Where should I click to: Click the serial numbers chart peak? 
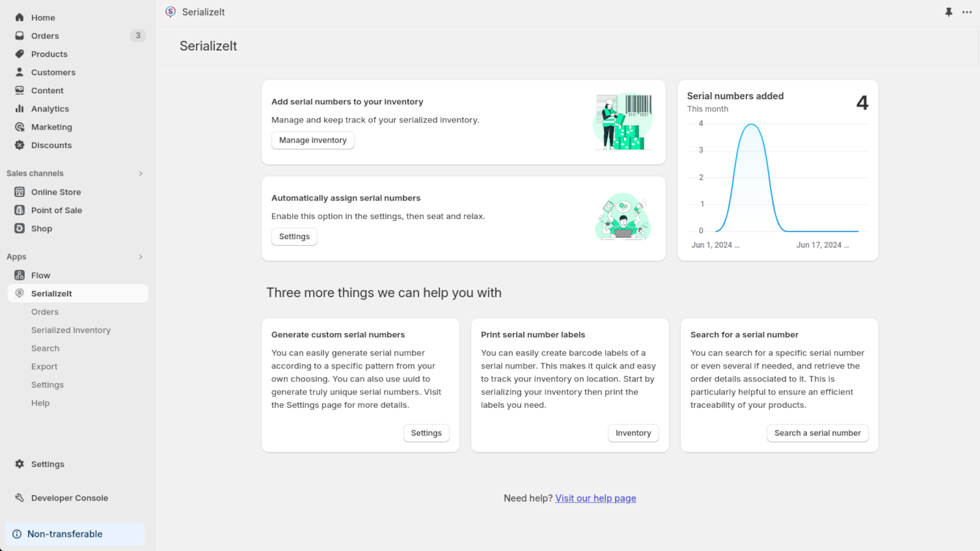751,125
